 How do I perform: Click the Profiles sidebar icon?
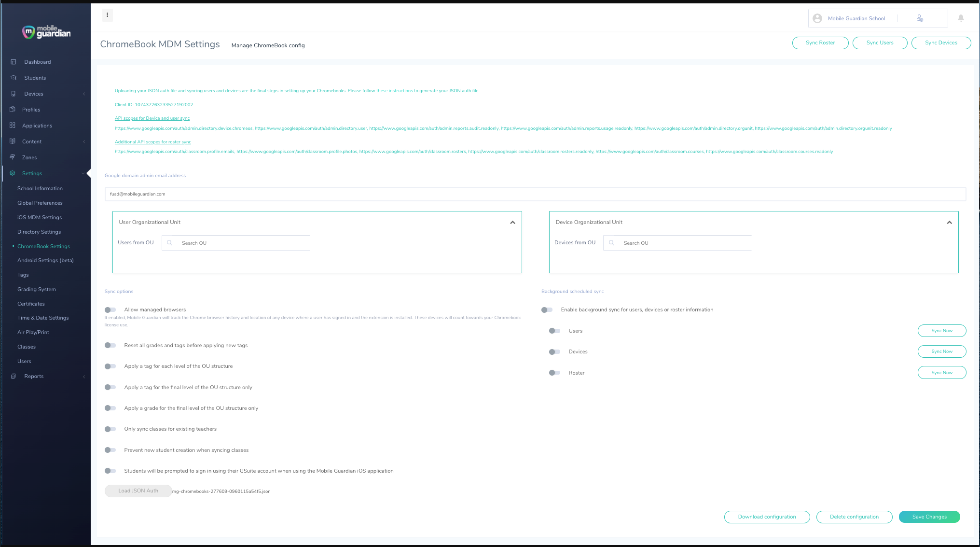click(x=13, y=110)
